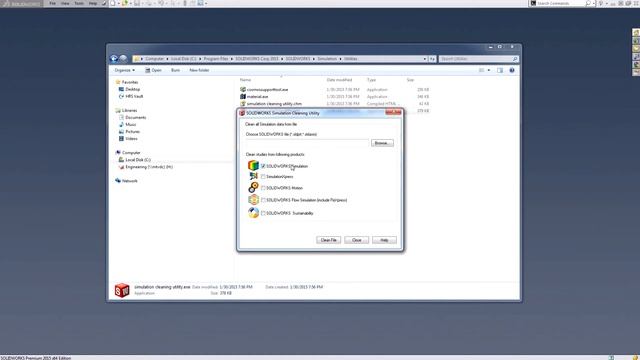Click New folder in Explorer toolbar
Screen dimensions: 640x360
(x=199, y=70)
